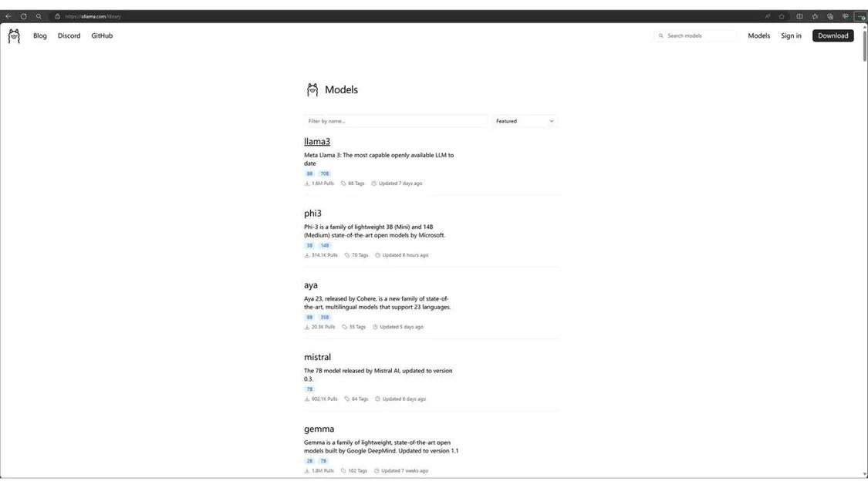Focus the Search models field
The image size is (868, 488).
(x=696, y=36)
